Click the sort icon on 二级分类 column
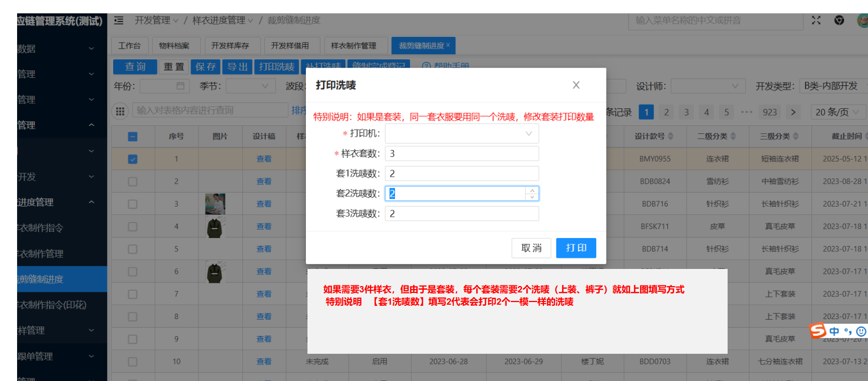 733,137
